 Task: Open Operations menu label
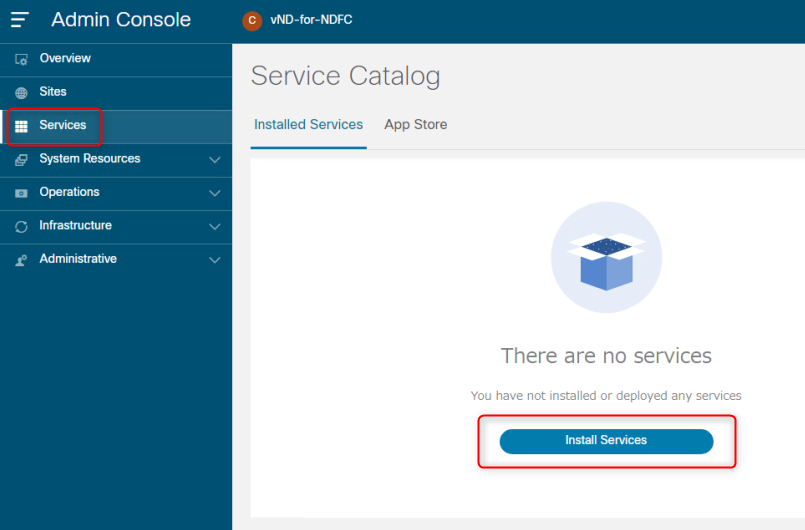(69, 192)
